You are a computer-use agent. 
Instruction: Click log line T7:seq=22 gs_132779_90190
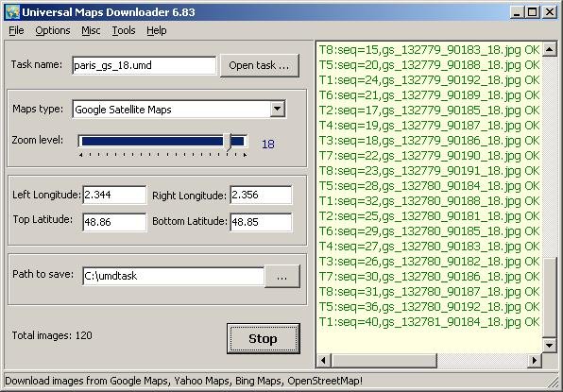pyautogui.click(x=429, y=156)
